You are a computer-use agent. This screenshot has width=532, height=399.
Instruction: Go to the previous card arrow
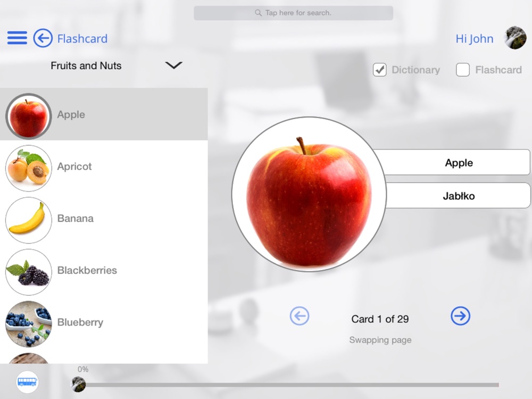(300, 316)
